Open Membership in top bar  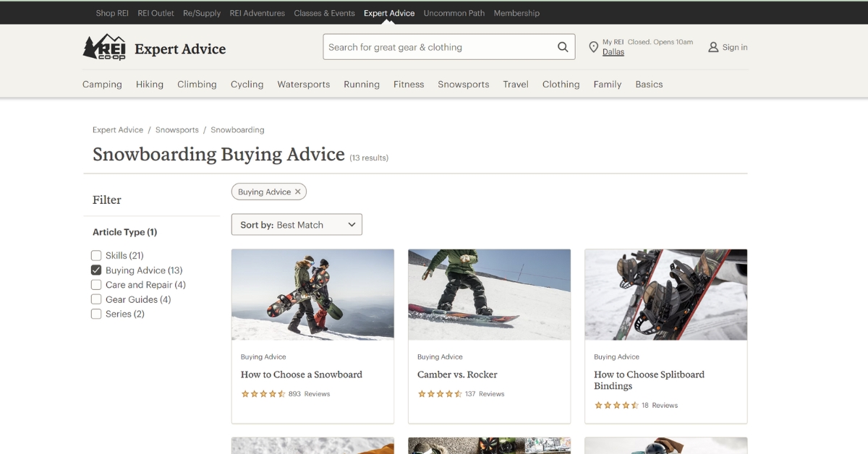[x=516, y=13]
